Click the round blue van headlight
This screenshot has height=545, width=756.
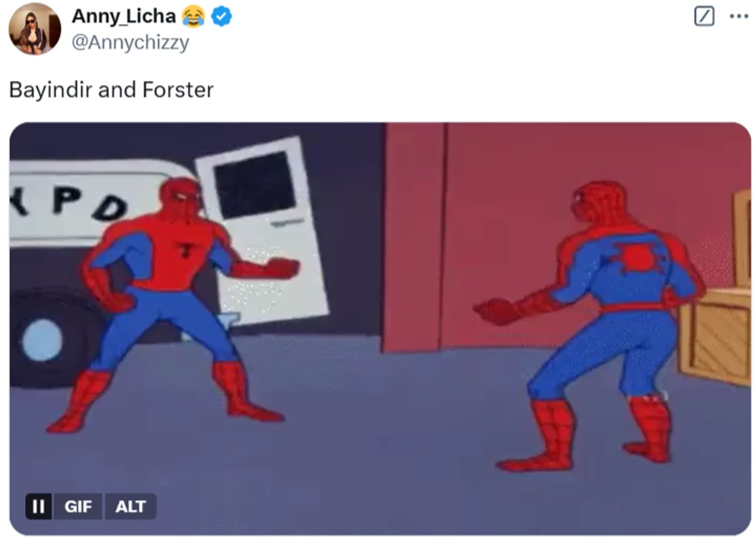click(x=42, y=340)
